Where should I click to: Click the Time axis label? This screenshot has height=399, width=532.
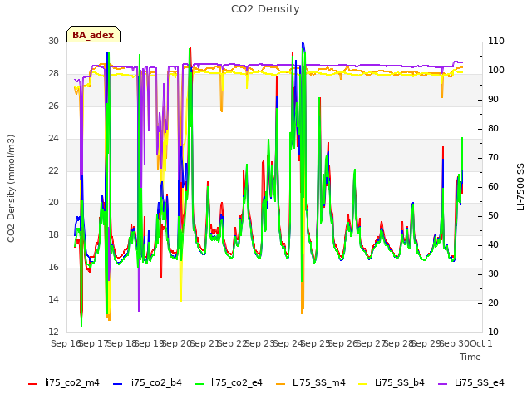click(x=470, y=357)
